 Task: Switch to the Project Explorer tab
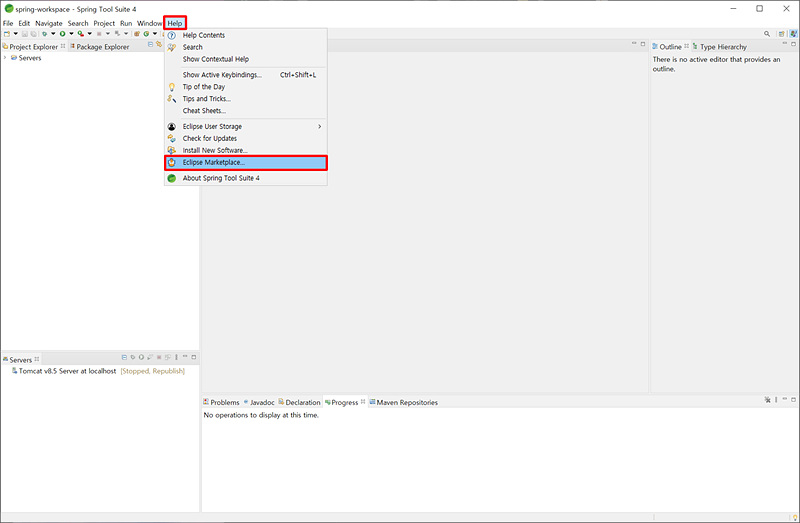tap(34, 46)
